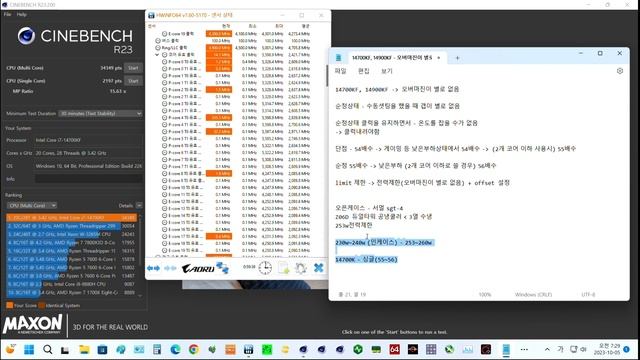Select the Intel Core i7-14700KF ranking row
This screenshot has width=640, height=360.
pyautogui.click(x=71, y=218)
